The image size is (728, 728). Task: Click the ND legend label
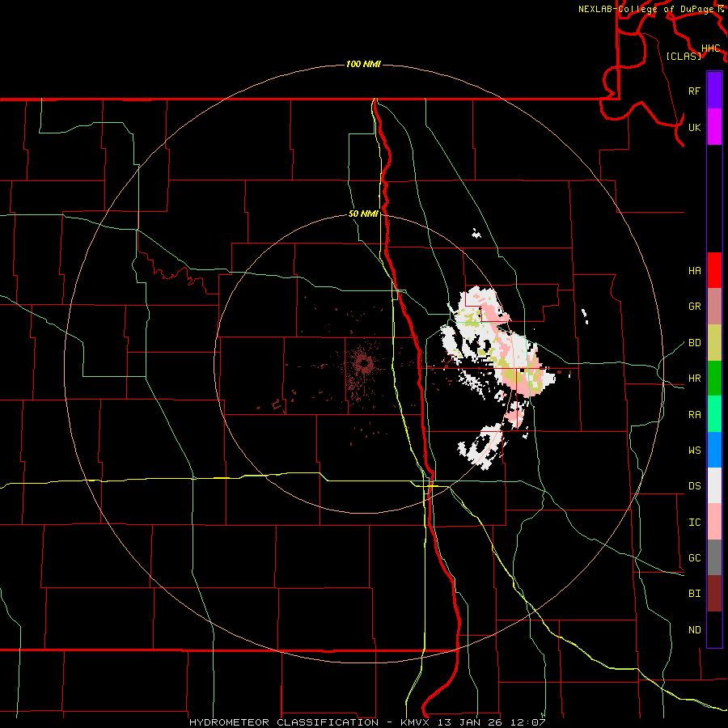click(x=694, y=630)
